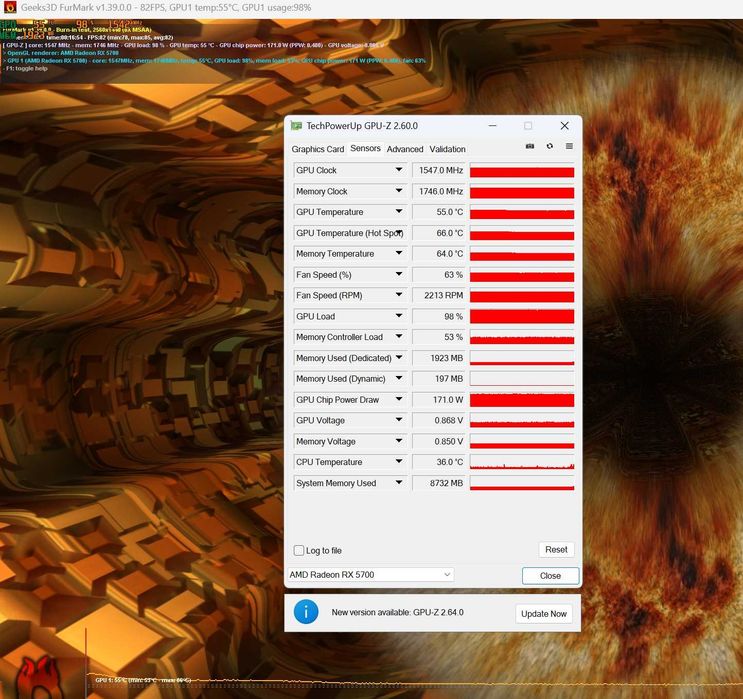Click the CPU Temperature history graph
Viewport: 743px width, 699px height.
[x=522, y=462]
